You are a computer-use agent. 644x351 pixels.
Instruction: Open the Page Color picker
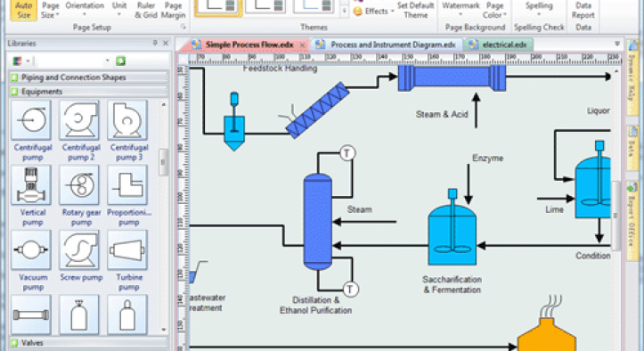click(x=494, y=11)
